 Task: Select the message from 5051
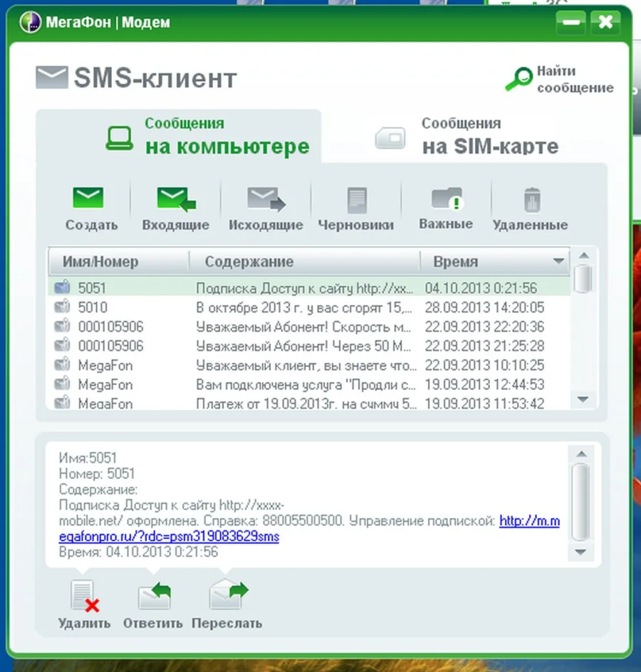pos(309,287)
